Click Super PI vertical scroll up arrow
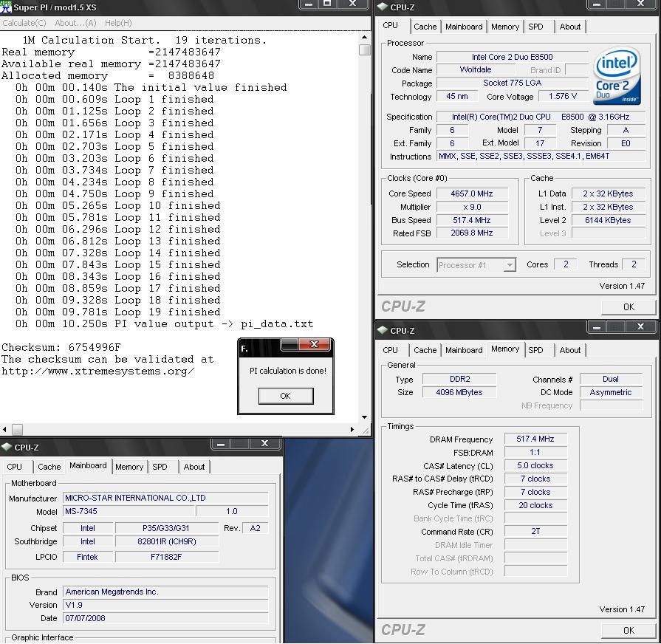Viewport: 661px width, 644px height. coord(365,37)
